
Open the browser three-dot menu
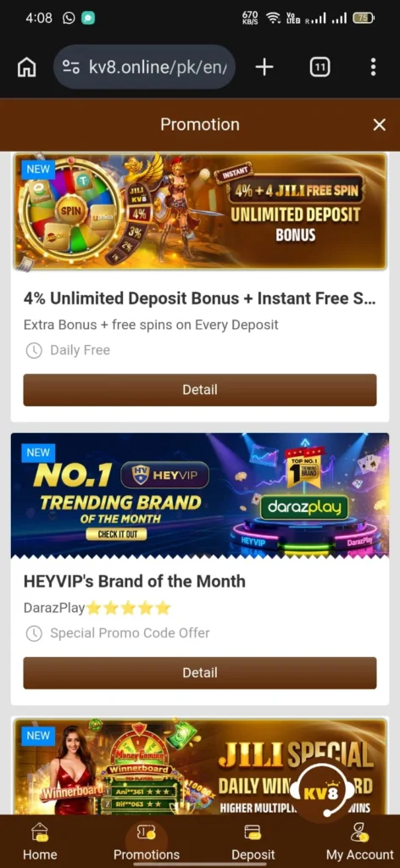[x=374, y=67]
